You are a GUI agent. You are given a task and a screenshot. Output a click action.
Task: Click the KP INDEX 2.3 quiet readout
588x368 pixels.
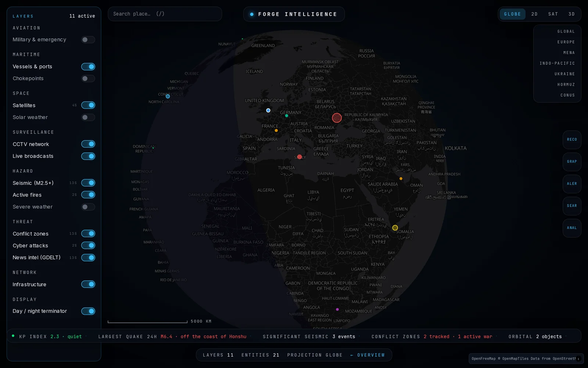50,337
